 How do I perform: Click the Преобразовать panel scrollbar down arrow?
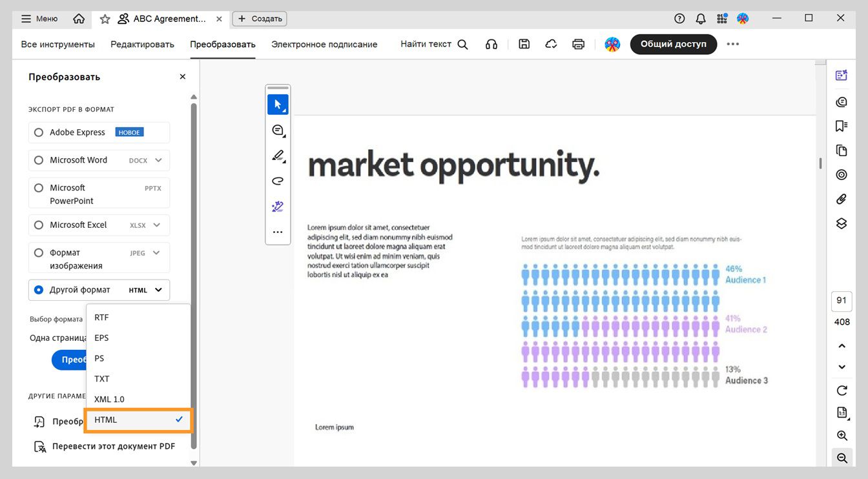point(193,463)
